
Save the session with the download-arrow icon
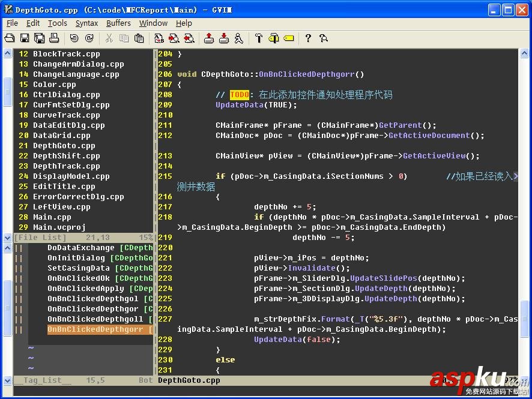coord(223,38)
